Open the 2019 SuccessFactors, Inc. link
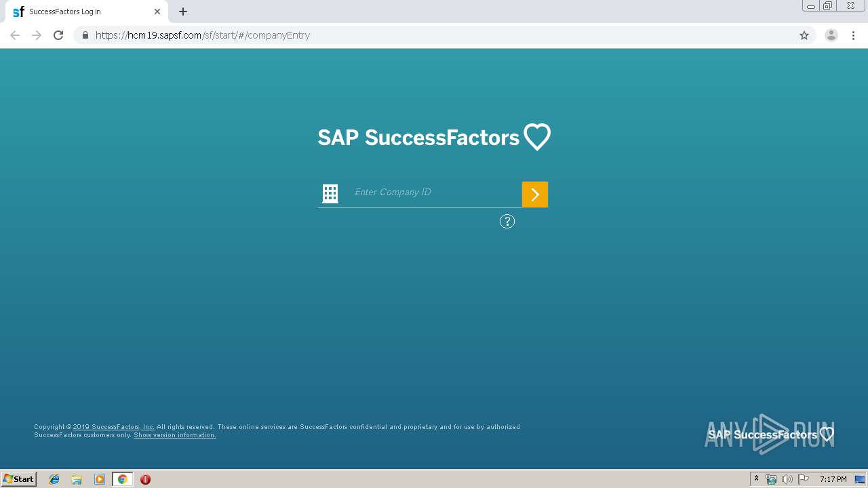868x488 pixels. coord(114,427)
